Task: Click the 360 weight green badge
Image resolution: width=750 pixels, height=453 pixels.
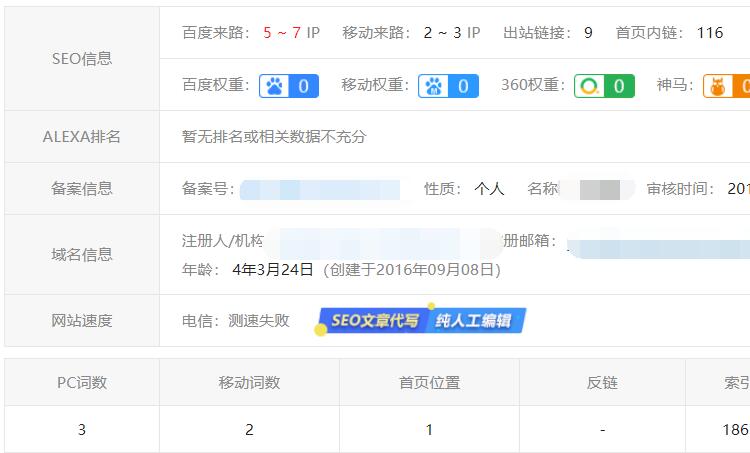Action: pos(605,86)
